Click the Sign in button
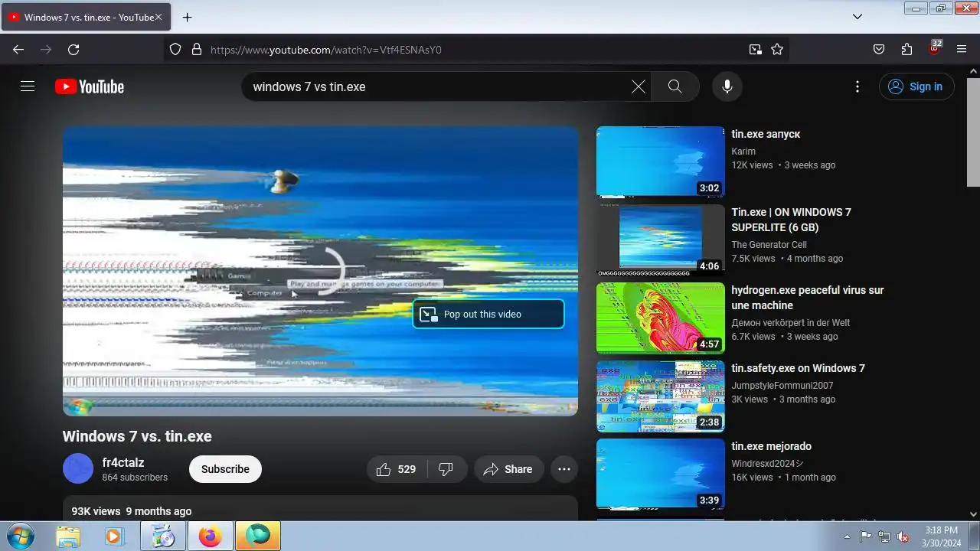Image resolution: width=980 pixels, height=551 pixels. (x=916, y=86)
